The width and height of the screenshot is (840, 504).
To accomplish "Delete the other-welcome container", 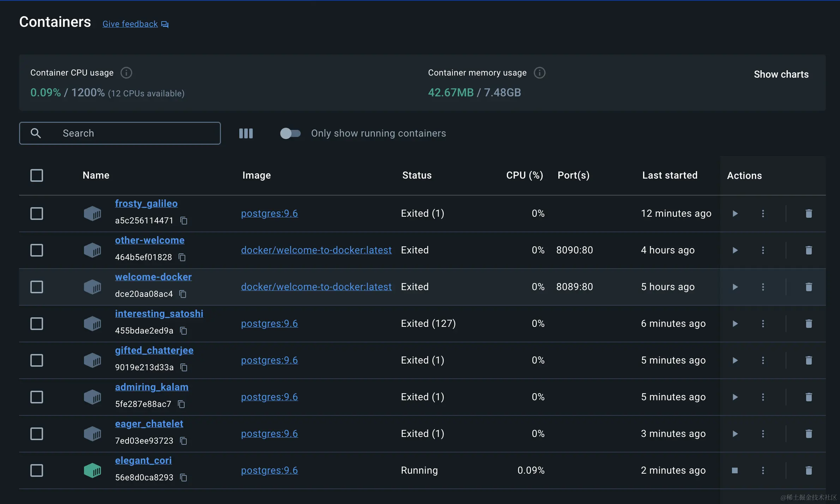I will [x=809, y=250].
